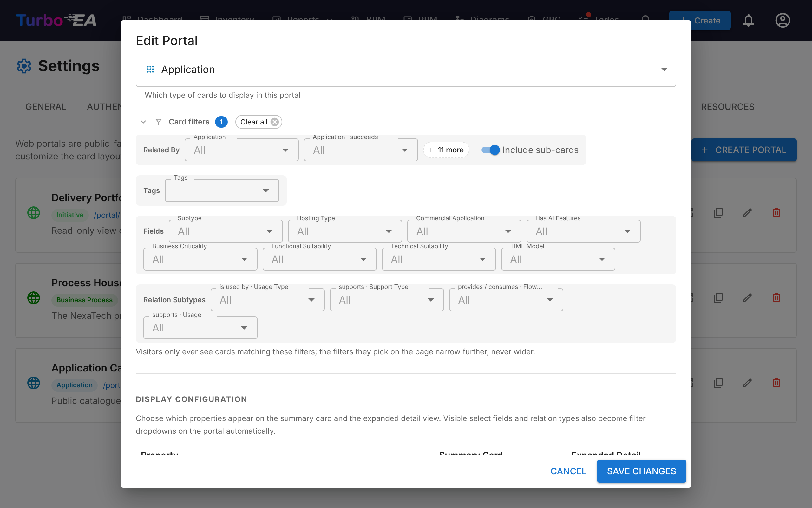Click the 11 more relation filters chip

coord(446,150)
